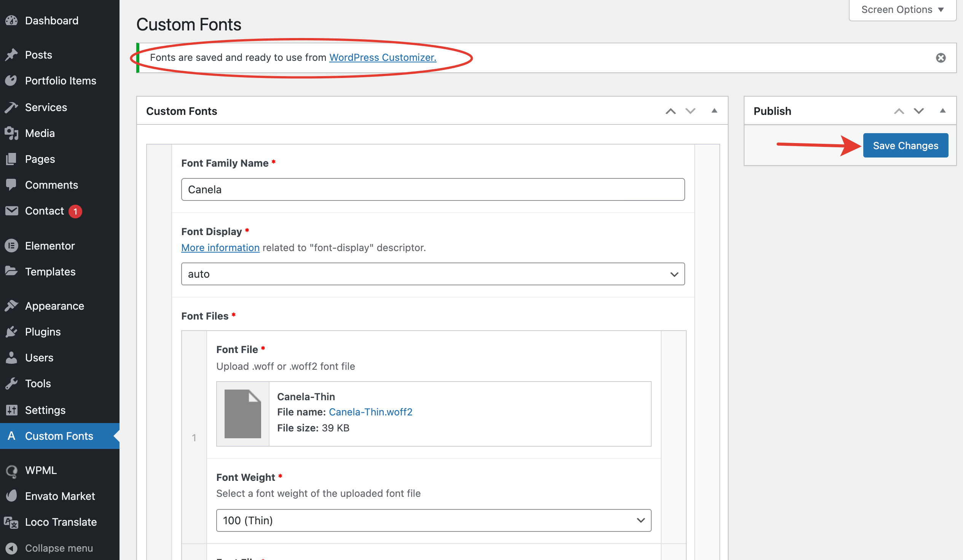The image size is (963, 560).
Task: Click the Save Changes button
Action: pos(905,146)
